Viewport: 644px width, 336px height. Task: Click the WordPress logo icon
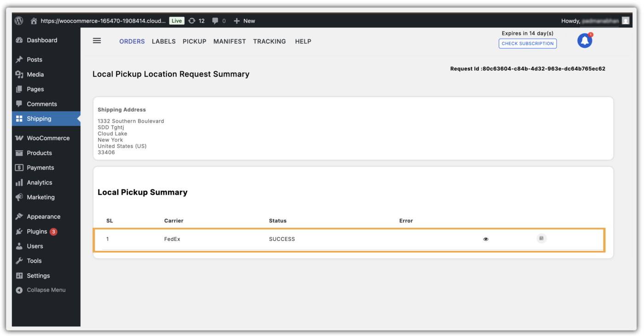point(19,21)
